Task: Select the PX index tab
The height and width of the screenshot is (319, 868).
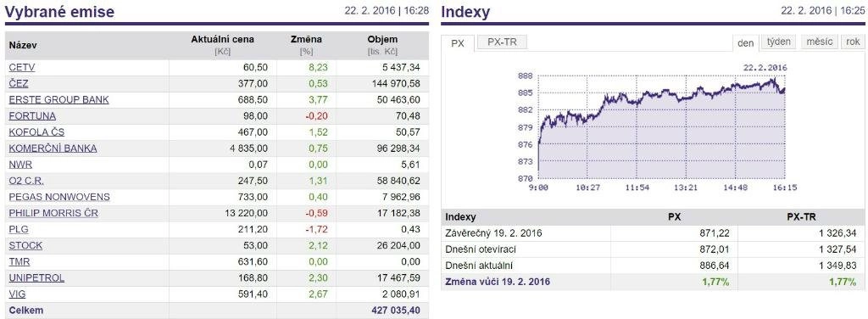Action: coord(458,43)
